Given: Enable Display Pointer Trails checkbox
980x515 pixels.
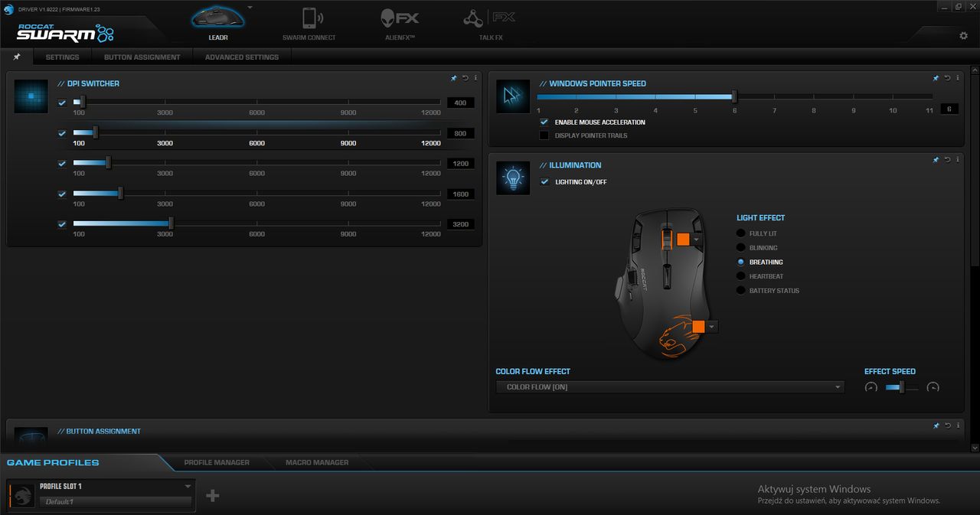Looking at the screenshot, I should [544, 135].
